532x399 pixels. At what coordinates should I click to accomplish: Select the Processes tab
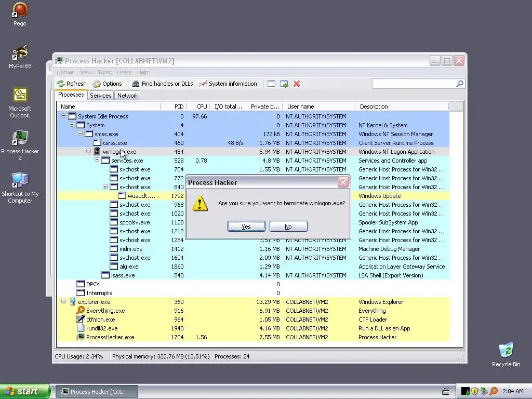tap(71, 95)
